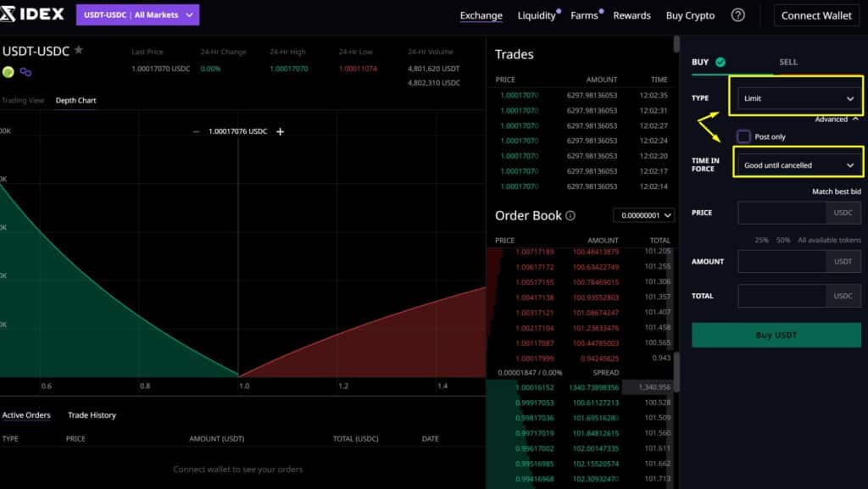Click Connect Wallet button
Image resolution: width=868 pixels, height=489 pixels.
point(816,15)
